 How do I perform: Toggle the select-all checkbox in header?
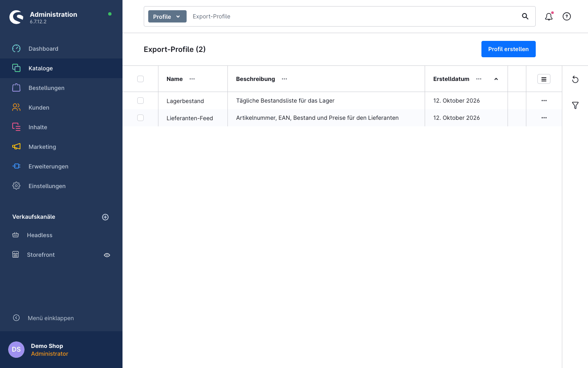click(140, 79)
